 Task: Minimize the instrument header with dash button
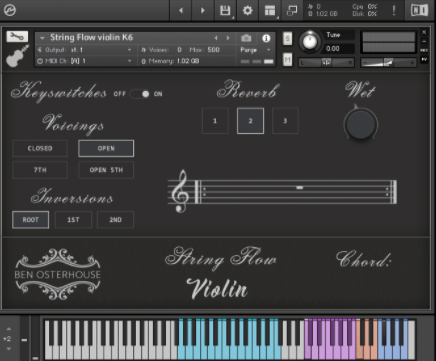[424, 41]
